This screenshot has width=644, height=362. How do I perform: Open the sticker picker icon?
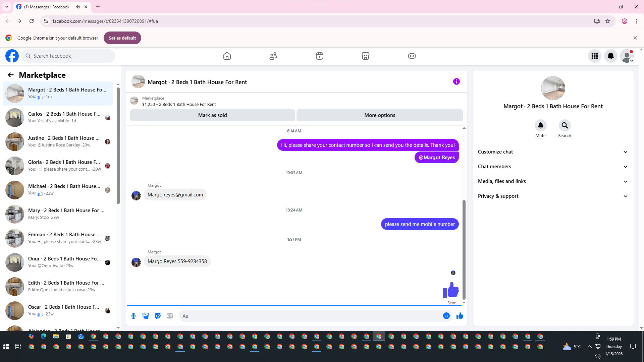click(158, 316)
